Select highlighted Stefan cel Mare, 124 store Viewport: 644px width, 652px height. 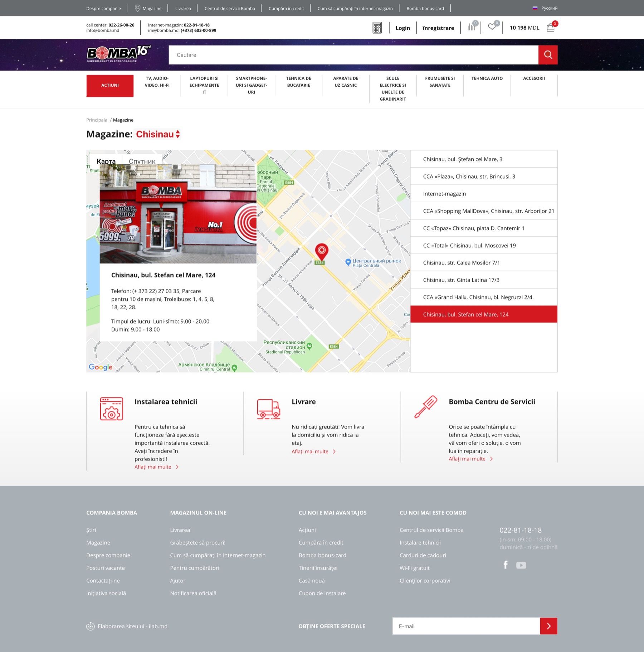[484, 314]
